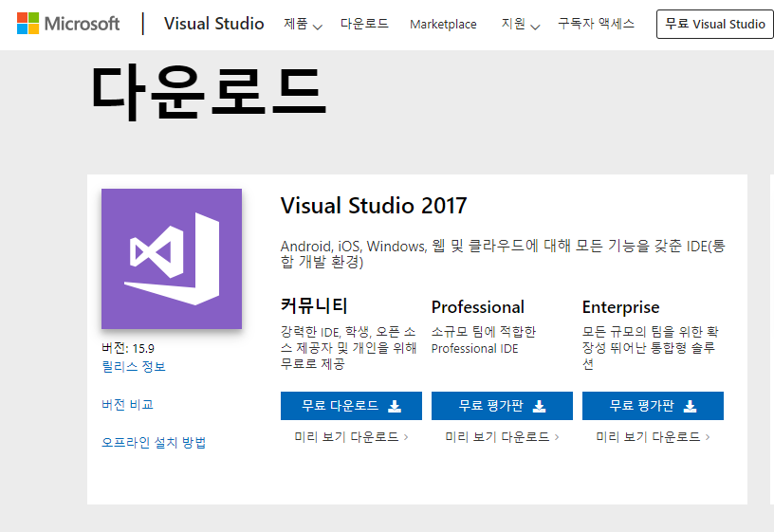Click the Professional edition heading
This screenshot has width=774, height=532.
(x=478, y=307)
